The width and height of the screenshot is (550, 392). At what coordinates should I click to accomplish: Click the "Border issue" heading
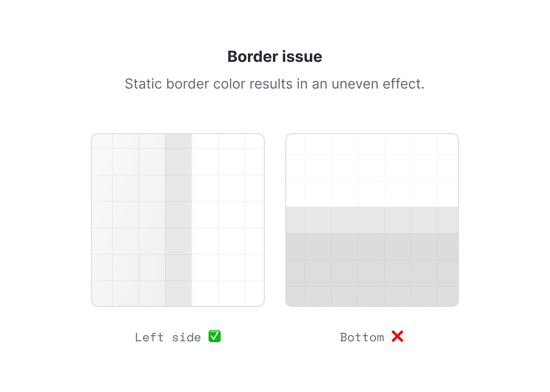[x=275, y=57]
